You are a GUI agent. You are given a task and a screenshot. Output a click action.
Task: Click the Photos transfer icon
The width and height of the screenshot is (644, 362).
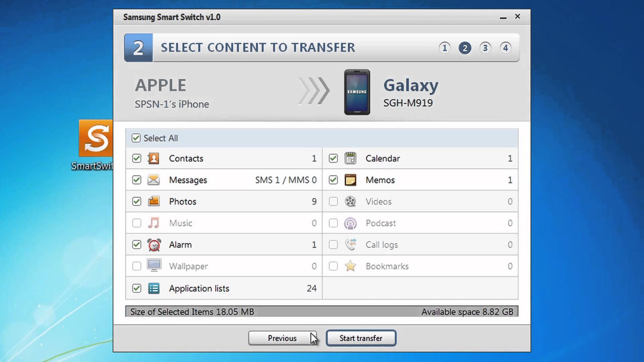154,201
